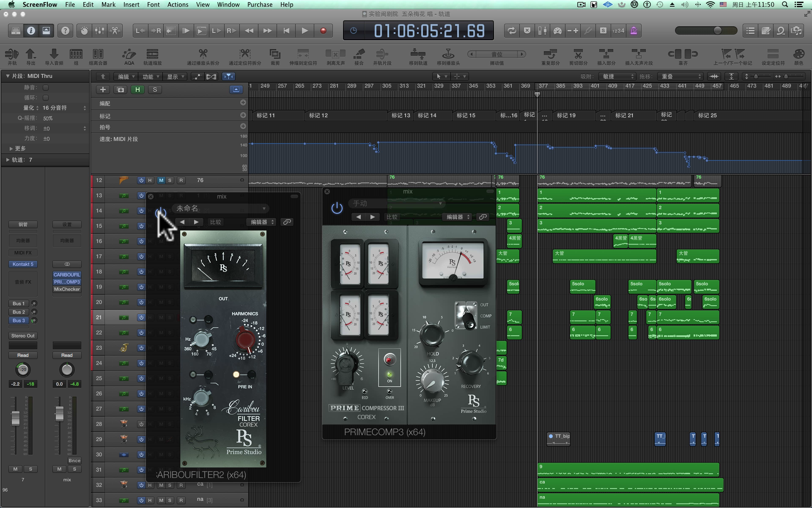The width and height of the screenshot is (812, 508).
Task: Toggle the 静音 mute checkbox
Action: coord(46,88)
